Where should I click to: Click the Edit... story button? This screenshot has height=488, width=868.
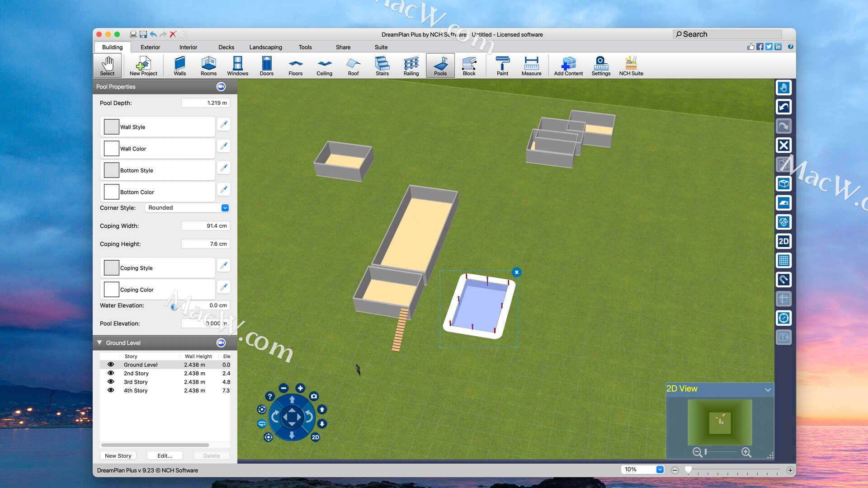click(x=165, y=455)
